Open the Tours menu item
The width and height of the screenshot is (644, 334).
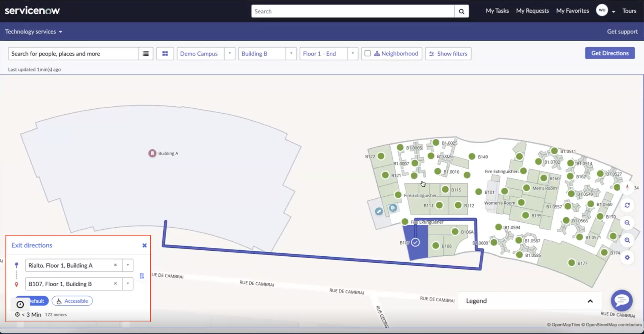629,11
